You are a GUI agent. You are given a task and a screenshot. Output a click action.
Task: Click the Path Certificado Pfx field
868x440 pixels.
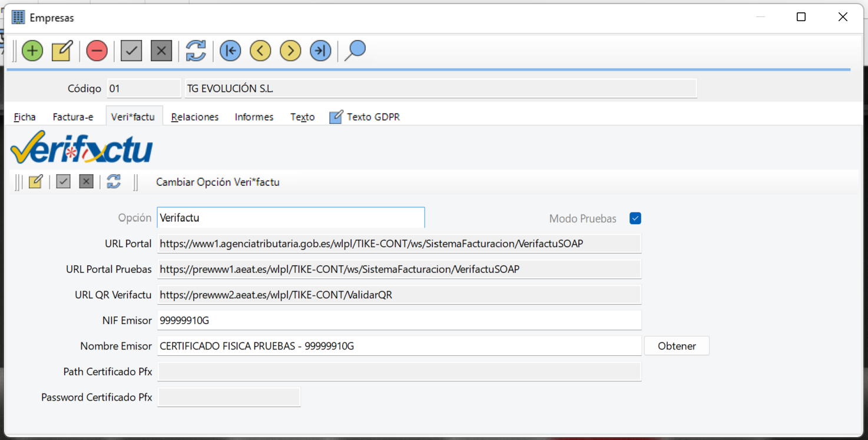click(399, 372)
